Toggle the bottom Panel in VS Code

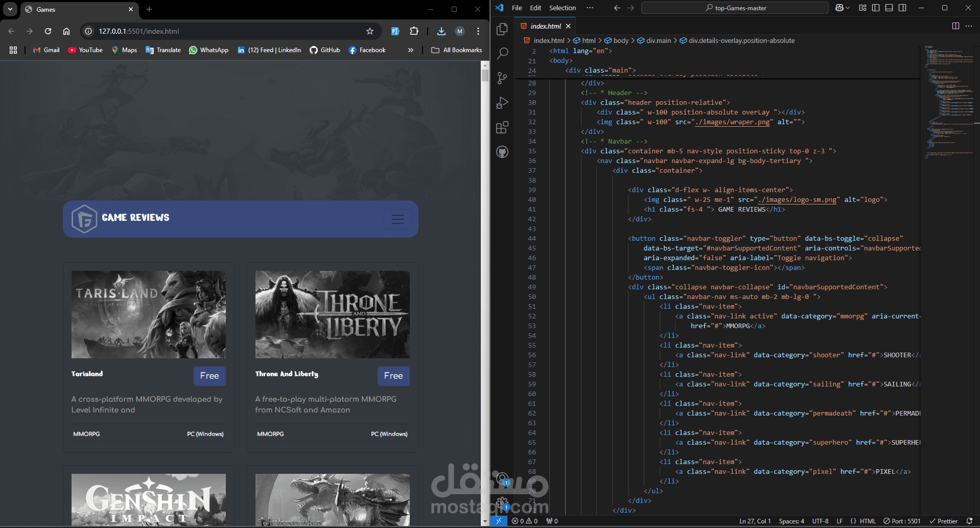[889, 8]
